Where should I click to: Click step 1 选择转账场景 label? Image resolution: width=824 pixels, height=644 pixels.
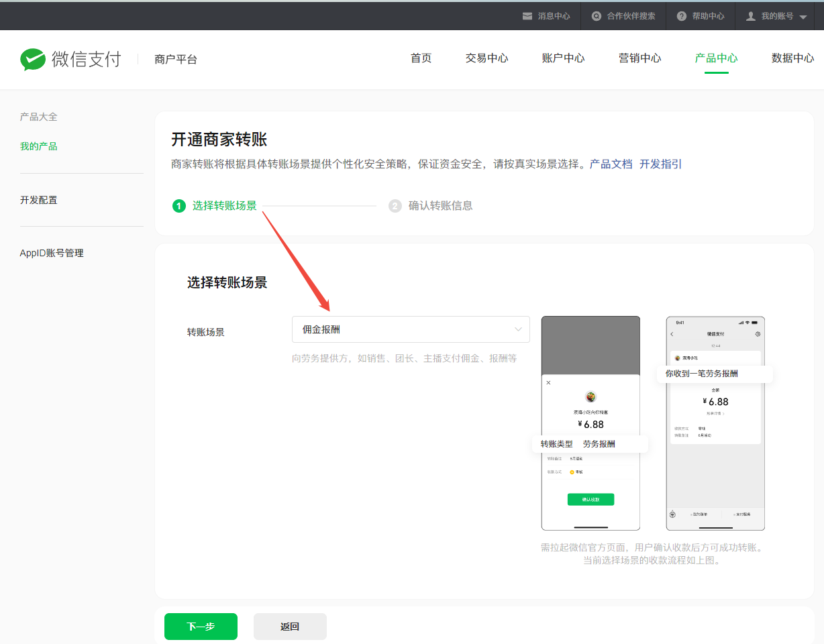(225, 206)
